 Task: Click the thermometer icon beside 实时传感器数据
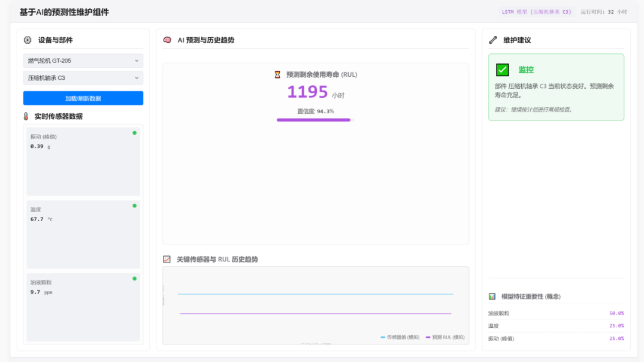click(x=26, y=116)
